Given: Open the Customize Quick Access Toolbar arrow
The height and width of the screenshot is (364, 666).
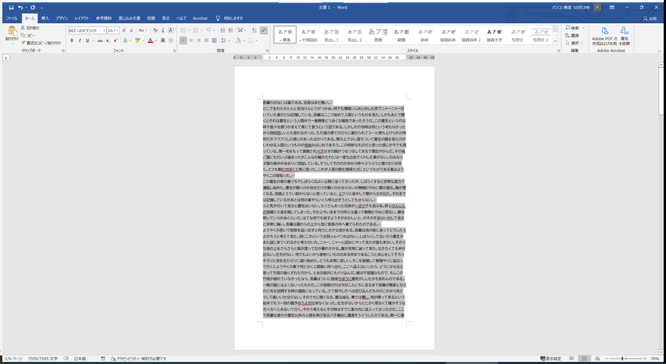Looking at the screenshot, I should pos(42,8).
